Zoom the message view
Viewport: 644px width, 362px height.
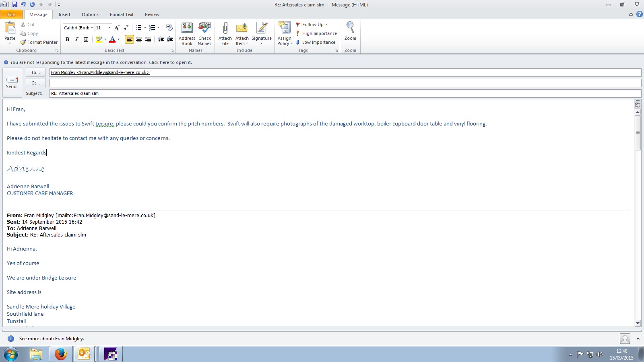tap(350, 31)
